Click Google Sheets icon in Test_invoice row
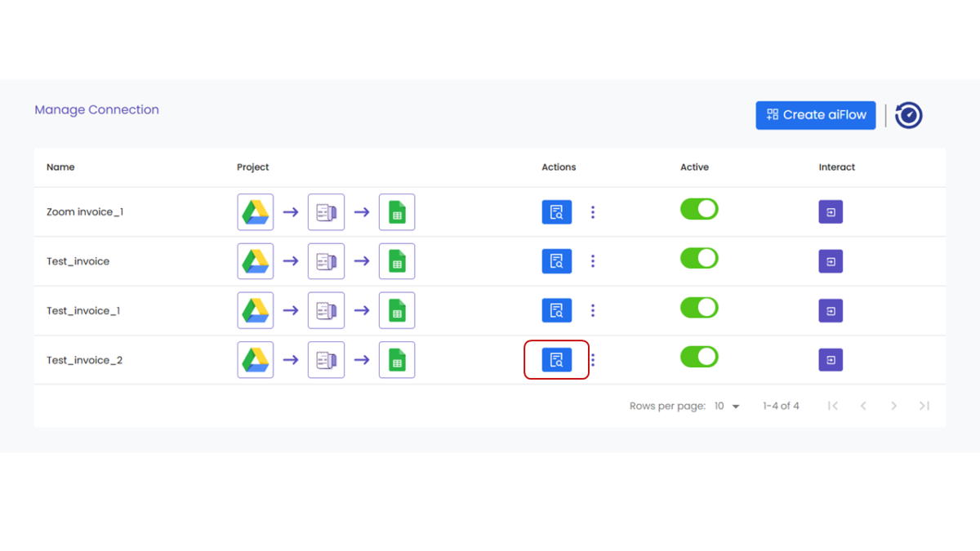 (397, 261)
